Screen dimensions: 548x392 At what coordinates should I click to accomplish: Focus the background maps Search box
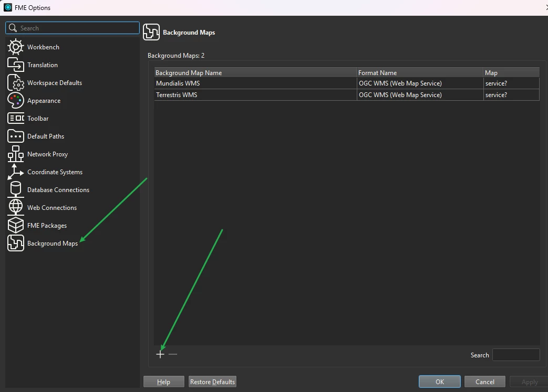coord(516,355)
